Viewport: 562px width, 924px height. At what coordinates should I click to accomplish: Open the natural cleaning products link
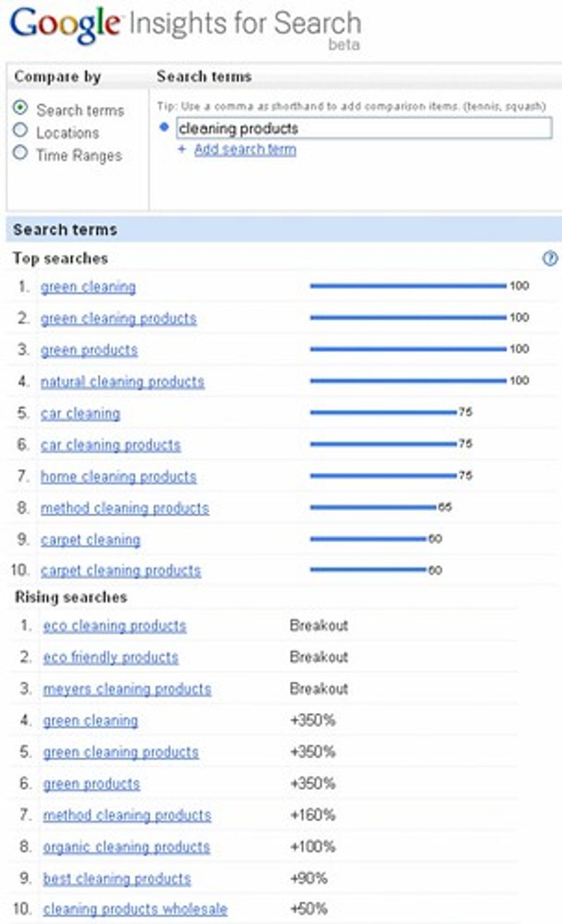[x=122, y=381]
